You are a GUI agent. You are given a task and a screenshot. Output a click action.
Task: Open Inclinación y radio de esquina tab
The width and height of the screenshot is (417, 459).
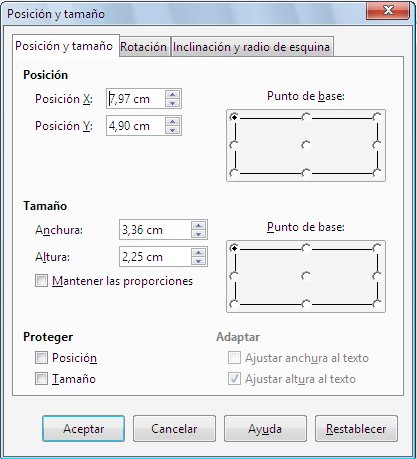click(251, 47)
